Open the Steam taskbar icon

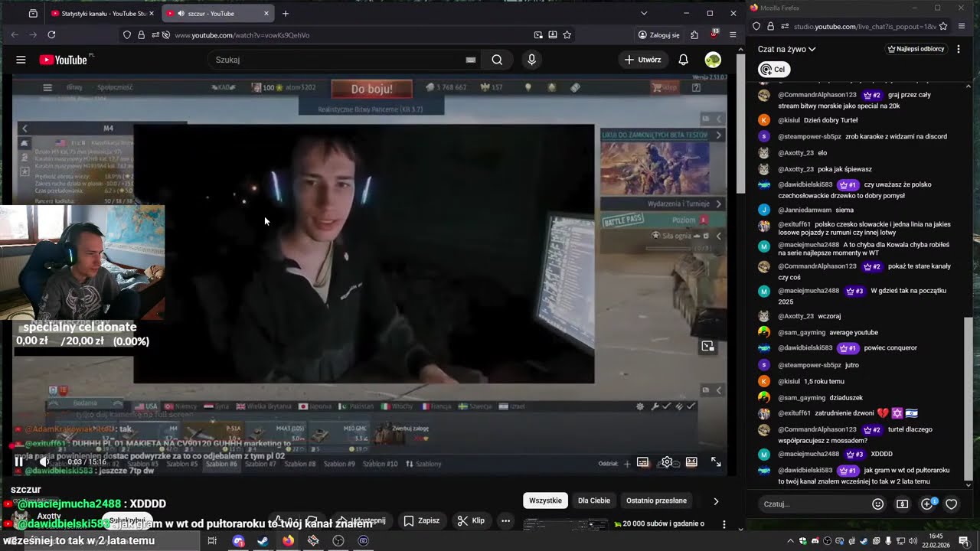point(263,540)
